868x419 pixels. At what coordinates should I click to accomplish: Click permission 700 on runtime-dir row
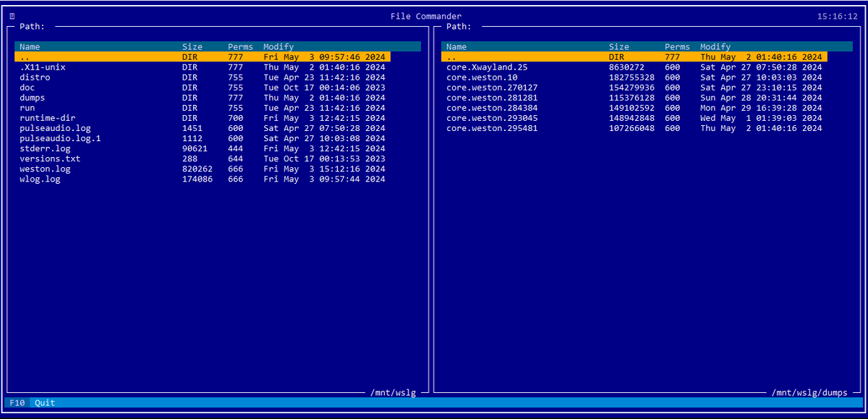tap(235, 118)
